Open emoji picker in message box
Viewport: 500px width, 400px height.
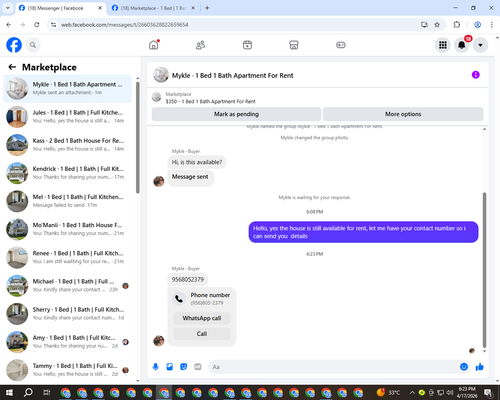coord(464,367)
